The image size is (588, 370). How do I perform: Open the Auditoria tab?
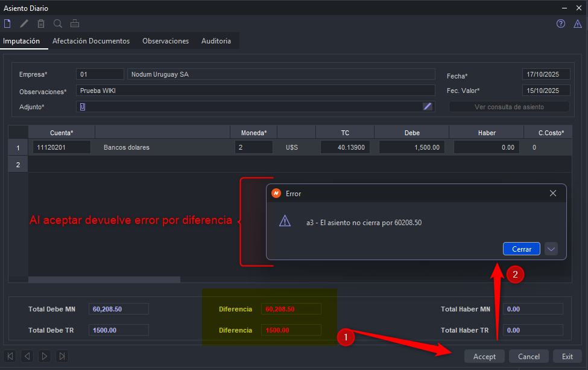click(216, 41)
